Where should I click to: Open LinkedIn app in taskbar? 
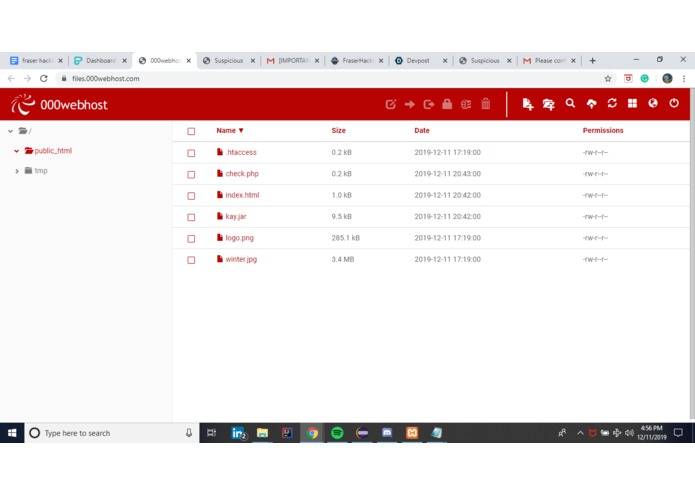238,433
